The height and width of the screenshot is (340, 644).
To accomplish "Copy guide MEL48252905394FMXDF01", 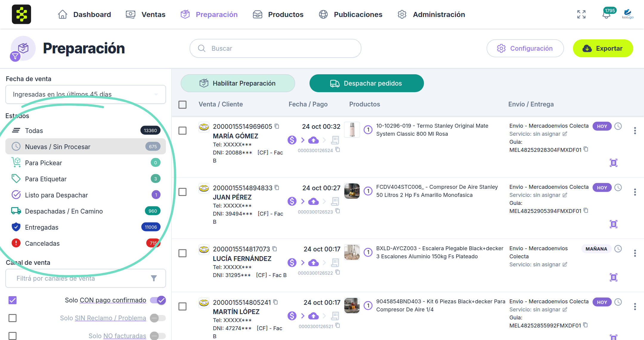I will click(586, 211).
